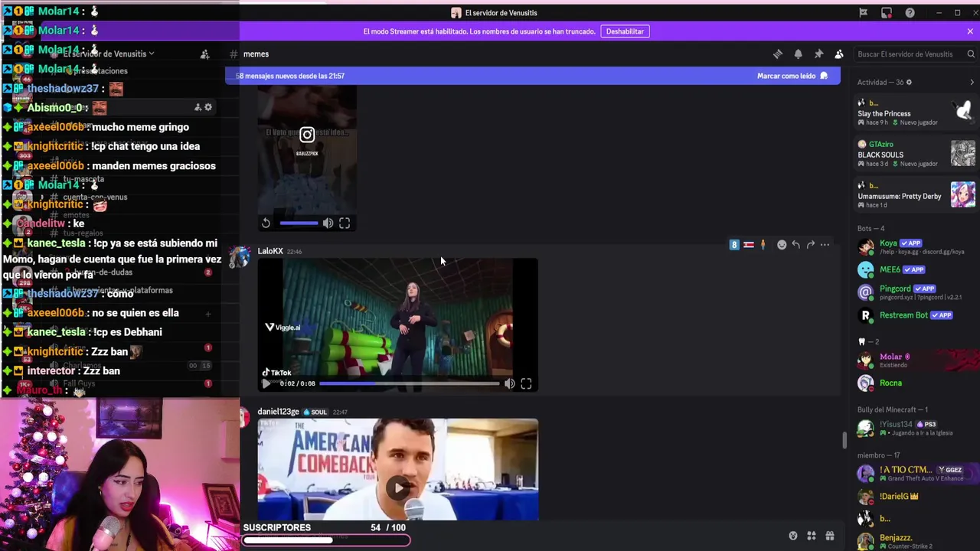This screenshot has width=980, height=551.
Task: Fullscreen the LaloKX video
Action: pyautogui.click(x=526, y=383)
